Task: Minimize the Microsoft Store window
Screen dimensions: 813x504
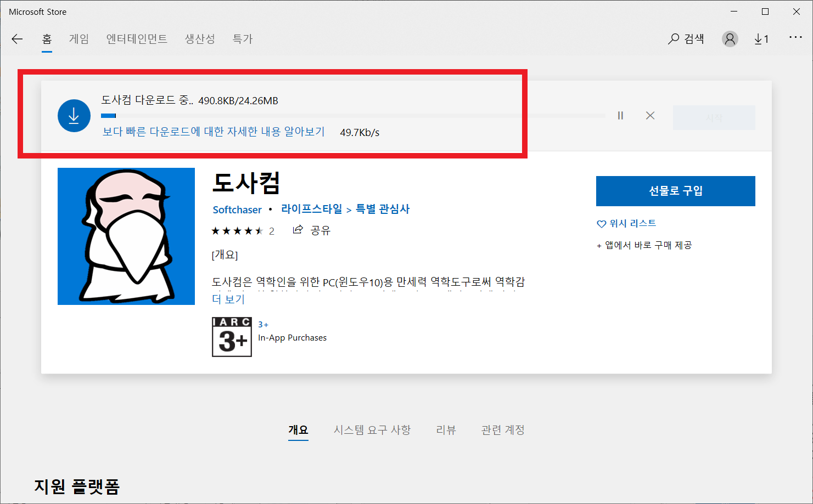Action: coord(734,12)
